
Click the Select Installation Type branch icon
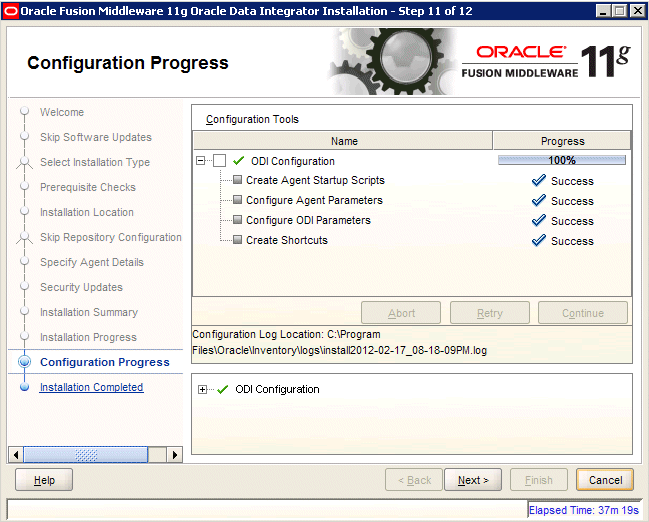(24, 163)
